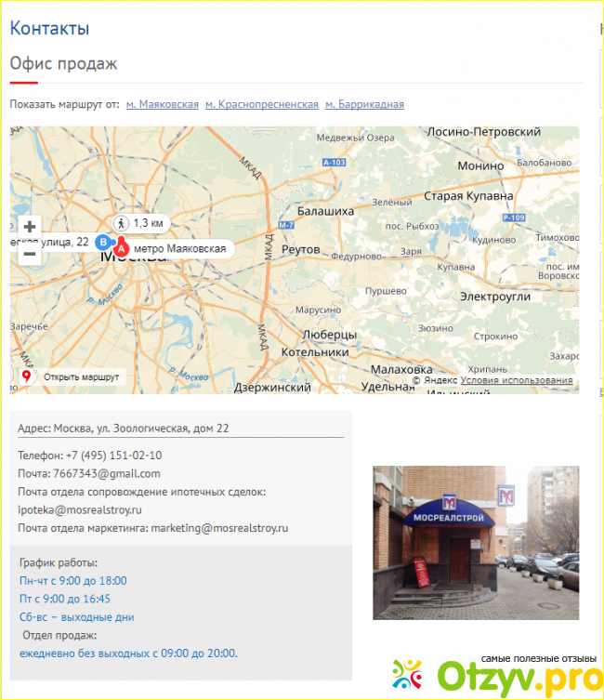Click the метро Маяковская map label
The image size is (604, 700).
(x=179, y=248)
